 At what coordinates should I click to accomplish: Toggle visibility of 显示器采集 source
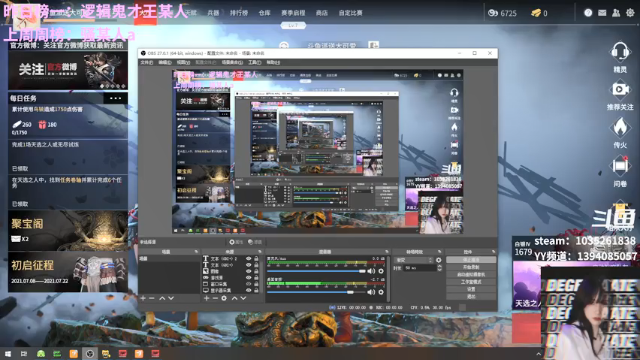[248, 290]
